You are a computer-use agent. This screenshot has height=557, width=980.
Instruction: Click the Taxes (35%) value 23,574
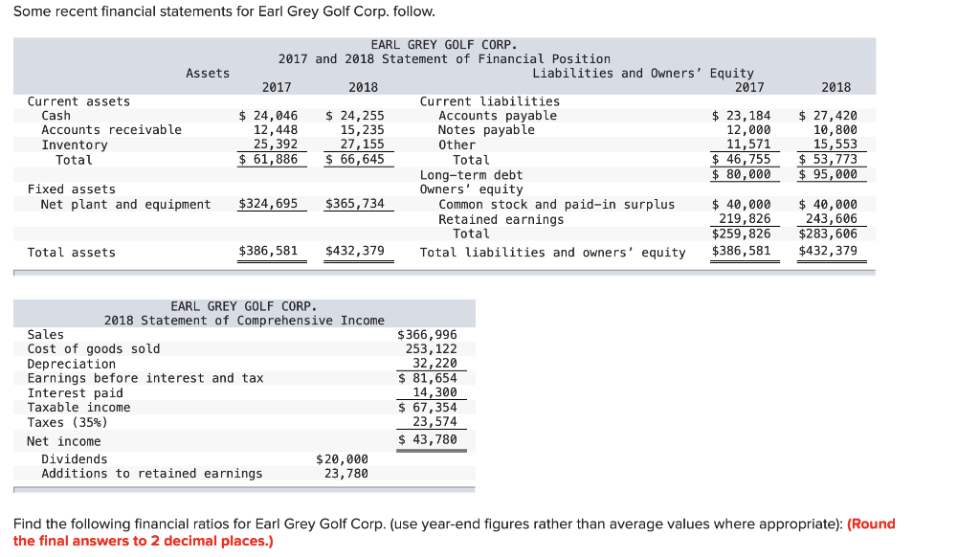(x=435, y=422)
